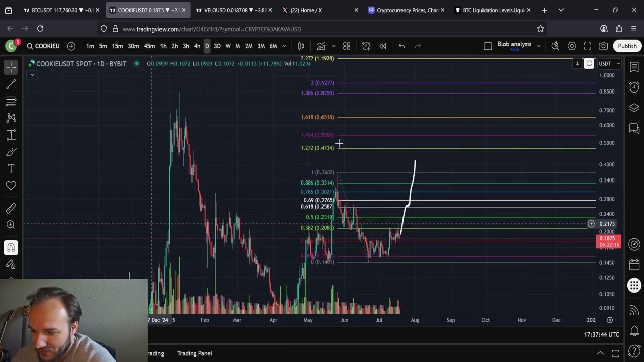
Task: Toggle magnet mode for drawings
Action: pos(11,247)
